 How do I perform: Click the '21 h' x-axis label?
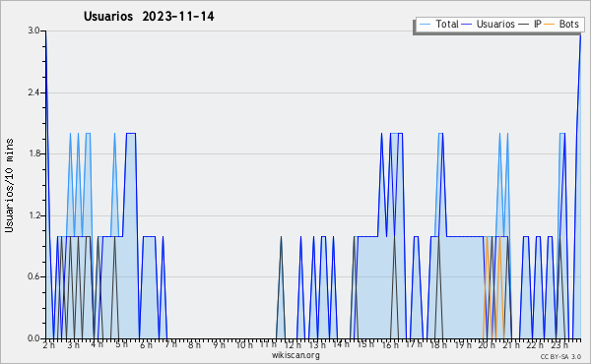(x=511, y=345)
